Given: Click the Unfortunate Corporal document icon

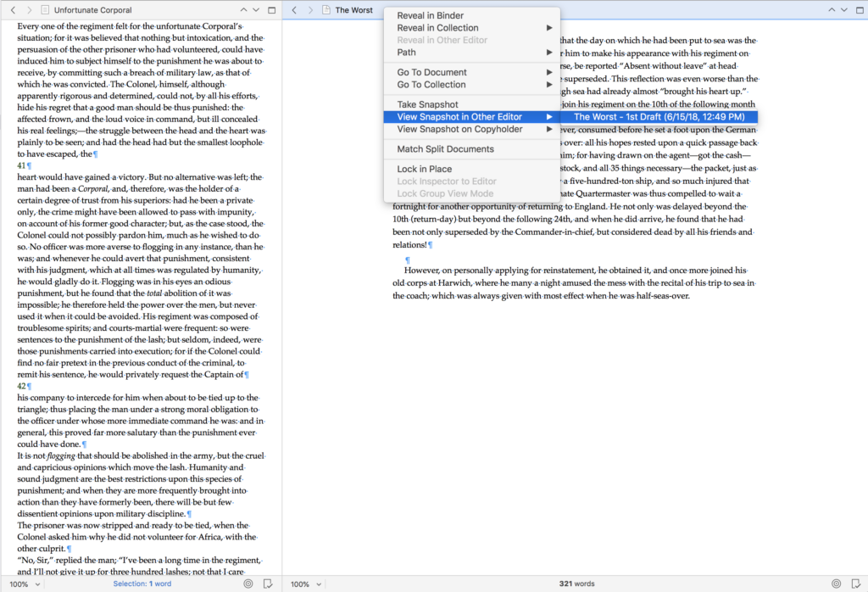Looking at the screenshot, I should [x=45, y=10].
